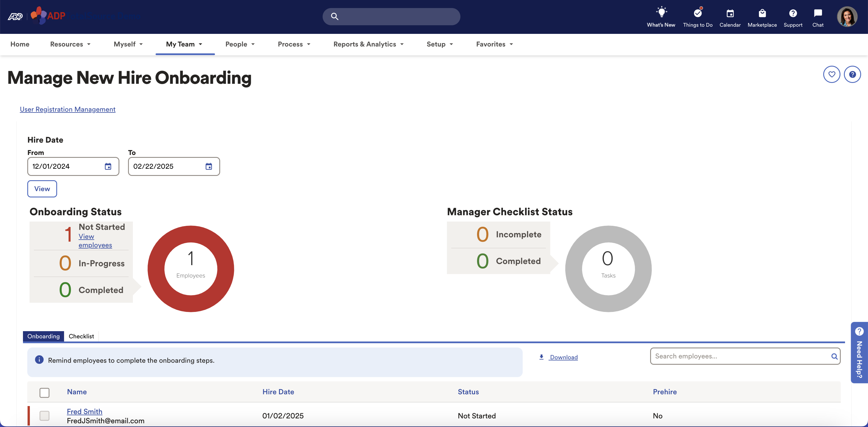868x427 pixels.
Task: Add page to favorites with heart icon
Action: tap(832, 74)
